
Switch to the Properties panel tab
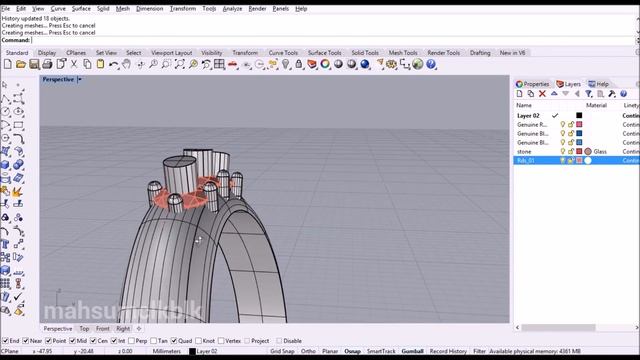coord(532,84)
